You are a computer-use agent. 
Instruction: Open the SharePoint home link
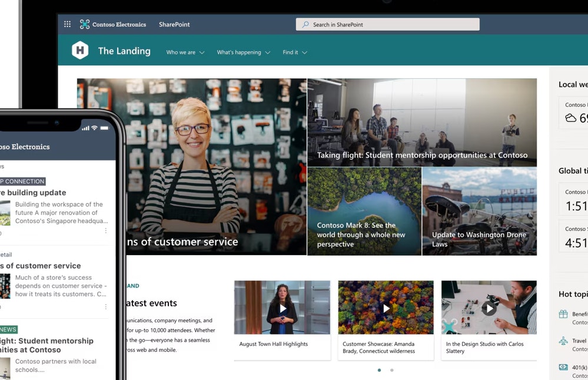click(x=174, y=24)
